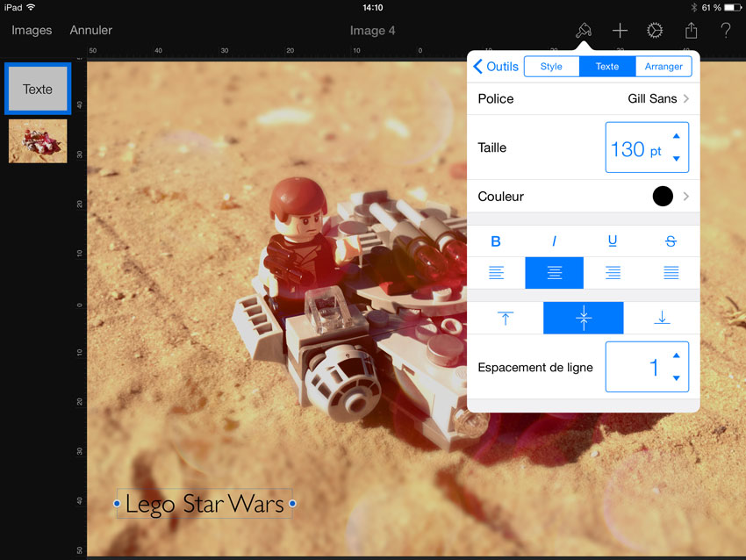Tap the share export icon

pyautogui.click(x=691, y=31)
